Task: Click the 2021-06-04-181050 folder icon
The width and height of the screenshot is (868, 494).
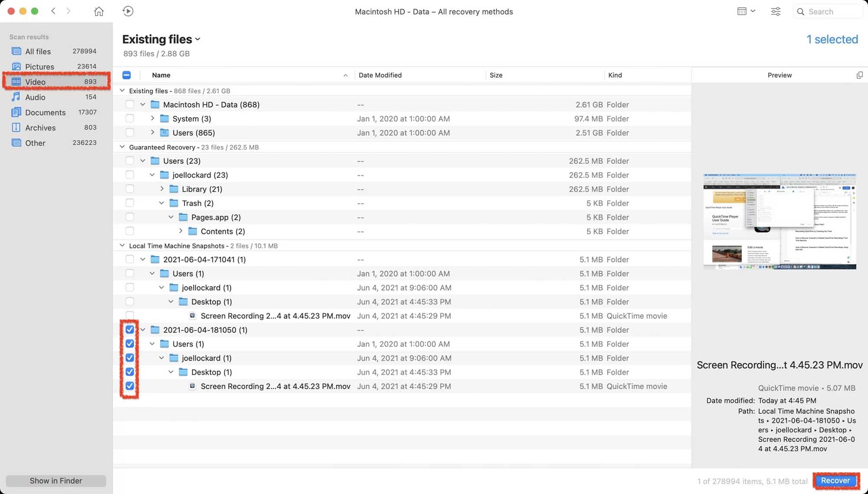Action: point(155,330)
